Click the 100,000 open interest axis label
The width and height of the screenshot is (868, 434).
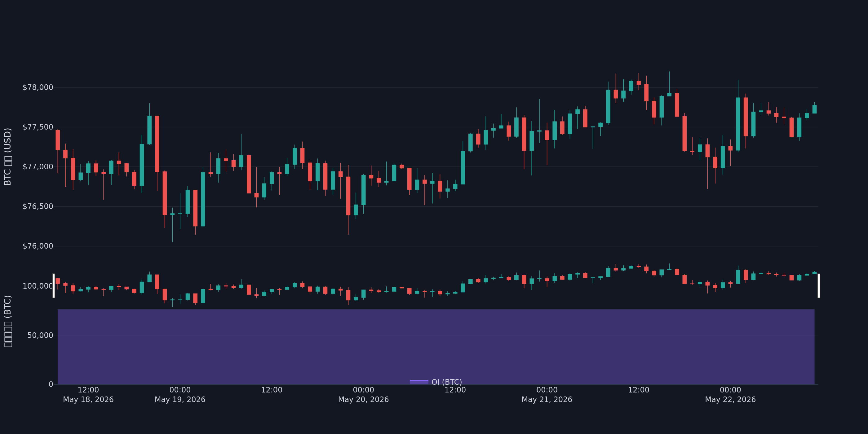point(38,286)
